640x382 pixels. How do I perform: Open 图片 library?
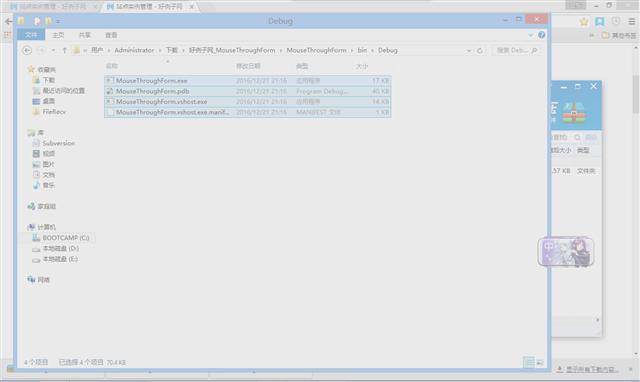pyautogui.click(x=44, y=164)
